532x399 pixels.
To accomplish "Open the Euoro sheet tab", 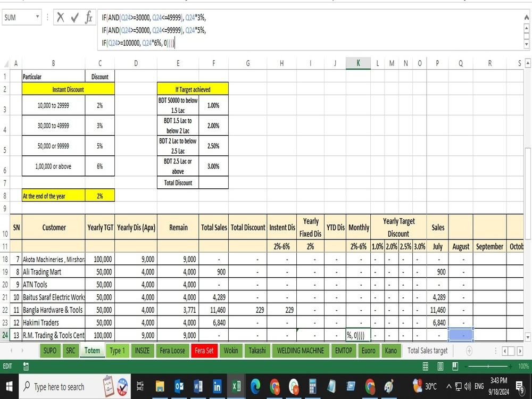I will pyautogui.click(x=369, y=351).
